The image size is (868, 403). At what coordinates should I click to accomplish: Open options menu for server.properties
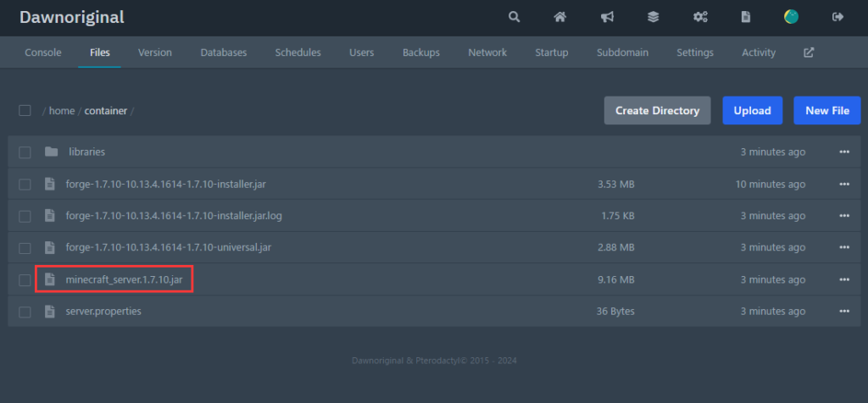(x=844, y=312)
